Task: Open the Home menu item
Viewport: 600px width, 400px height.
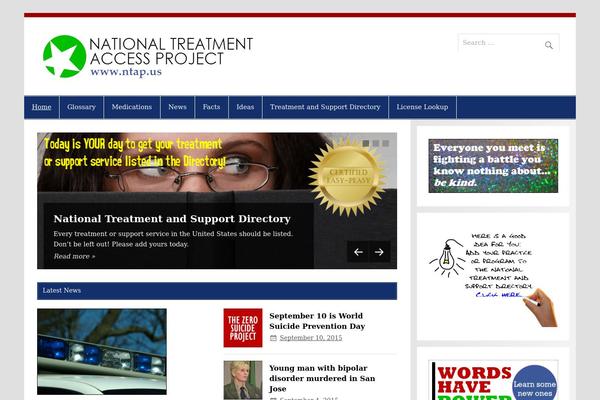Action: pos(42,107)
